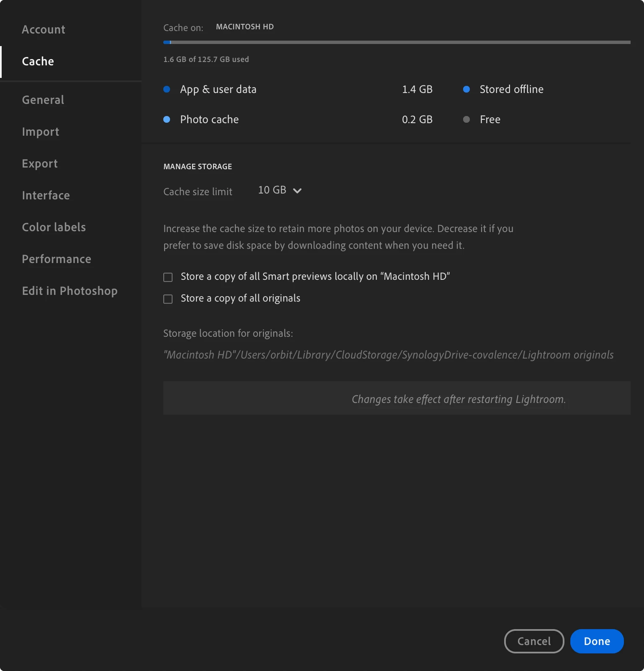Click the gray Free legend dot

coord(466,119)
